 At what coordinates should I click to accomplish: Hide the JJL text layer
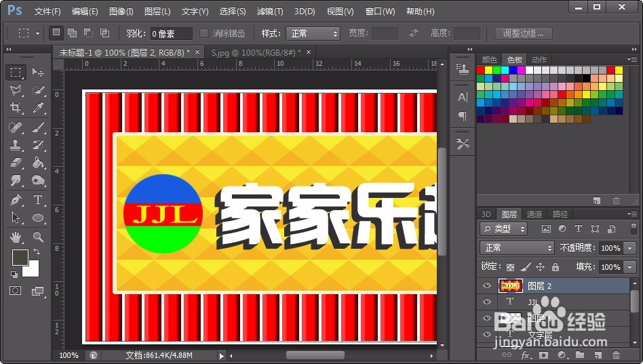pyautogui.click(x=487, y=302)
